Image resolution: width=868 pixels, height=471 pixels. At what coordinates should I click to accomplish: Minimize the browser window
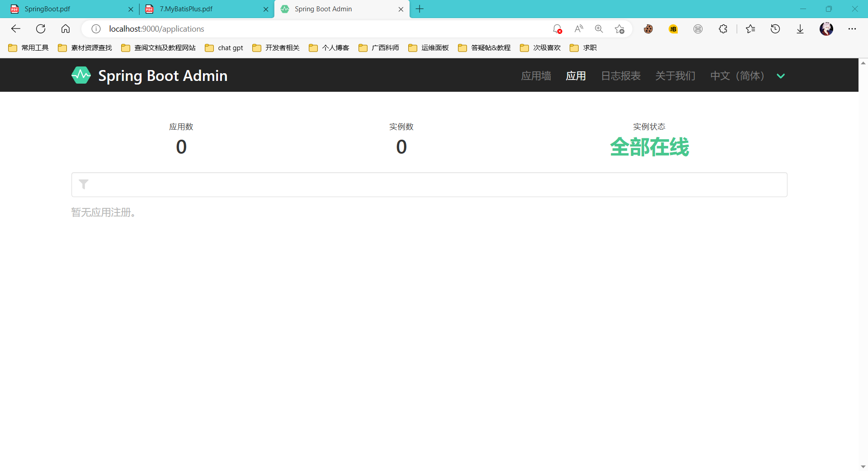click(803, 9)
